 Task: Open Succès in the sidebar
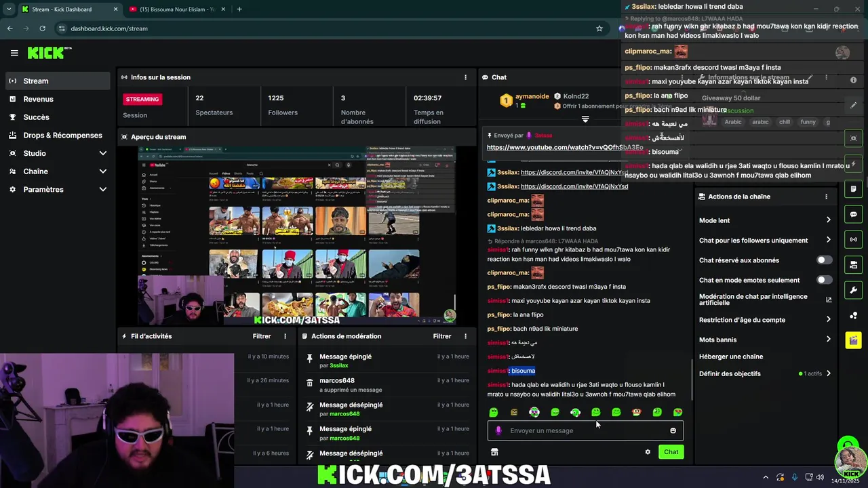(58, 117)
